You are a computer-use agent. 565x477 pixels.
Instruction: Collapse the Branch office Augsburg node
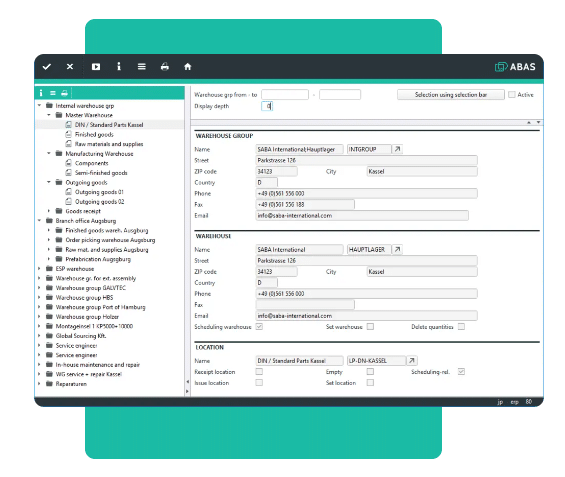pyautogui.click(x=39, y=220)
